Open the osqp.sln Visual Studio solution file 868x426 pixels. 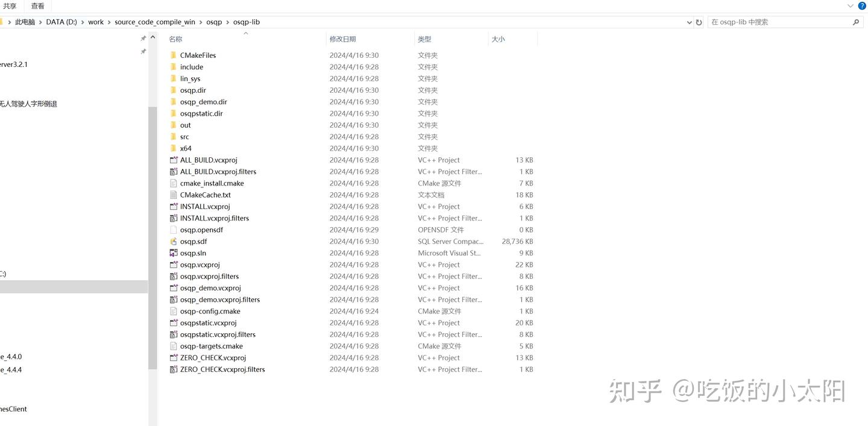[192, 252]
